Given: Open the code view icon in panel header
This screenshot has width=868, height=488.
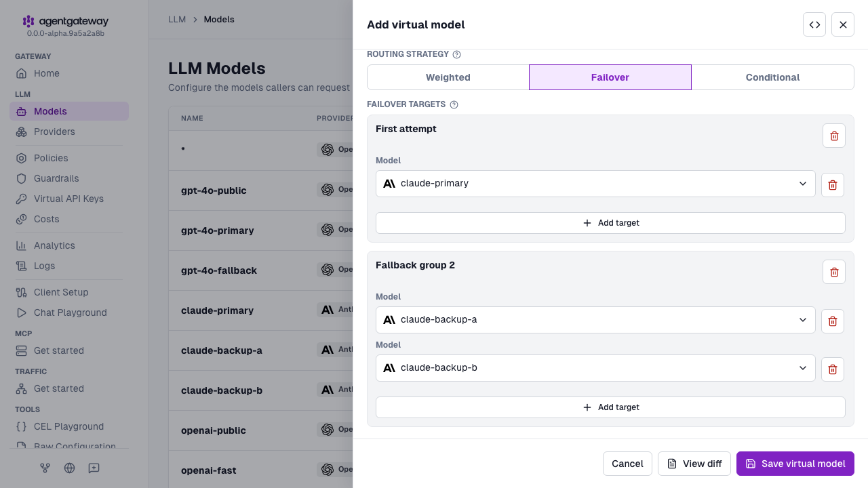Looking at the screenshot, I should [814, 24].
